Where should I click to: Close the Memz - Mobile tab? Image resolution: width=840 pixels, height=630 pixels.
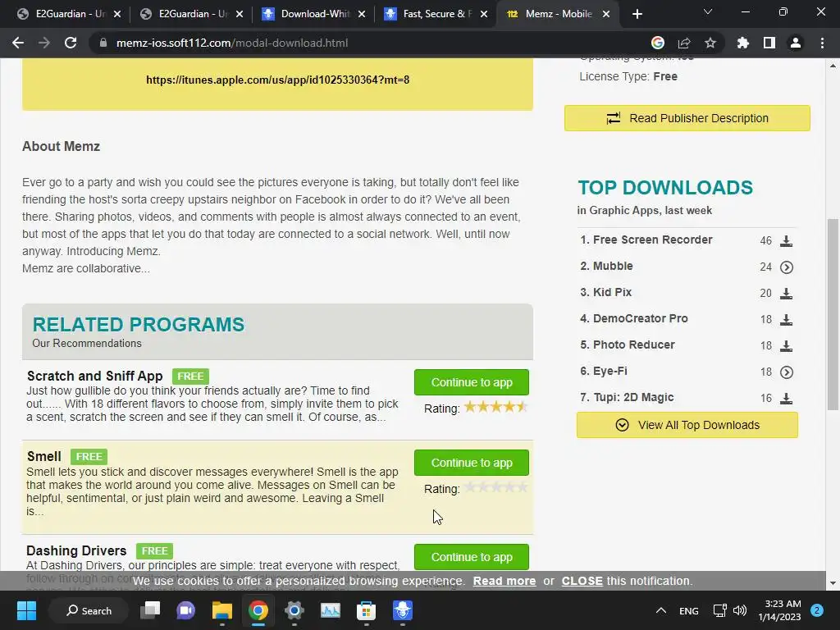click(x=606, y=14)
